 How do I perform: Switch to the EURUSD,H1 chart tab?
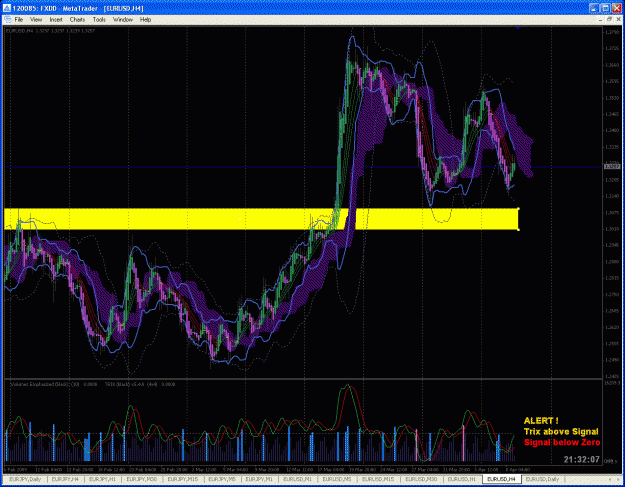point(462,479)
